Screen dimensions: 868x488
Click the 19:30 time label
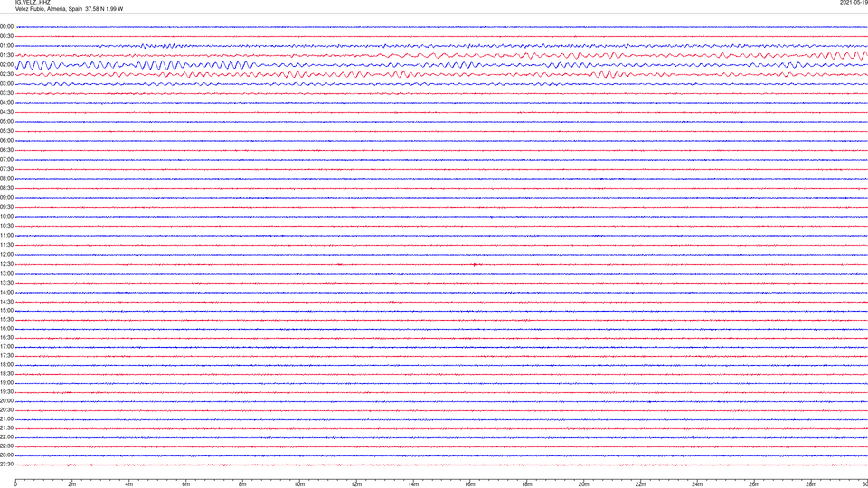coord(6,392)
